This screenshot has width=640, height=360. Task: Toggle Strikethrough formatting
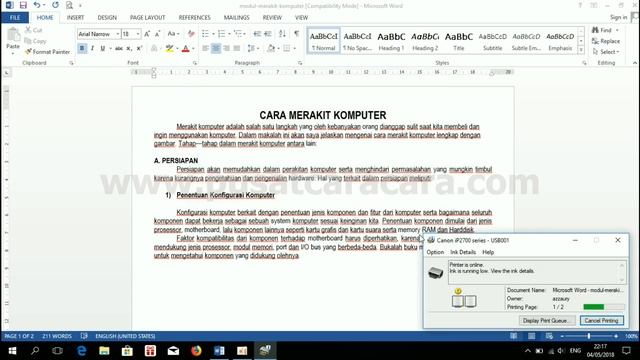coord(119,48)
